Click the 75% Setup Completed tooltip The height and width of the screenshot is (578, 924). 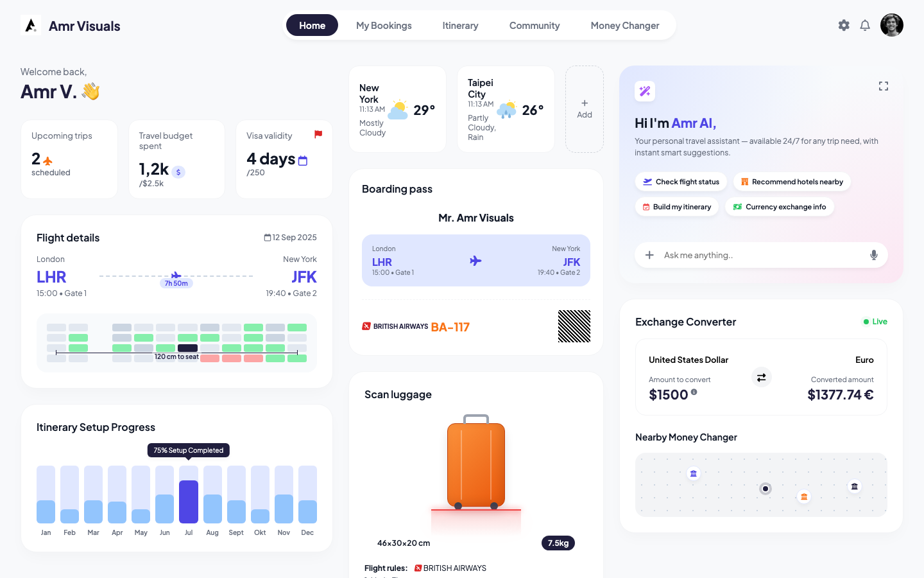point(189,450)
